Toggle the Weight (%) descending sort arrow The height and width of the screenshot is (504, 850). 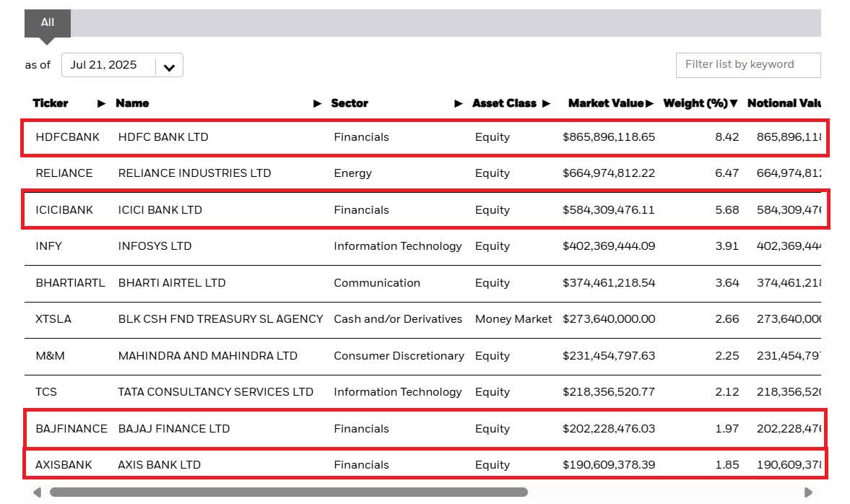[734, 104]
